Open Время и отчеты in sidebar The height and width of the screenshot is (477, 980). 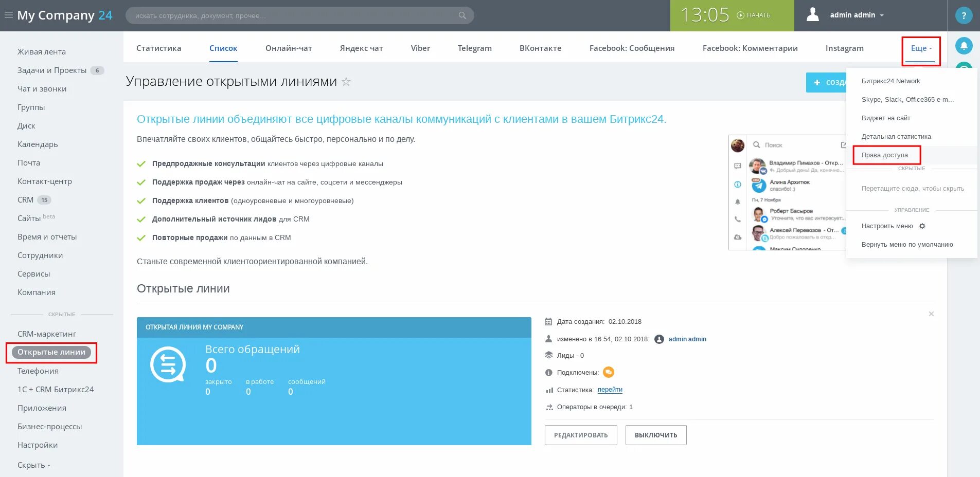pyautogui.click(x=47, y=237)
